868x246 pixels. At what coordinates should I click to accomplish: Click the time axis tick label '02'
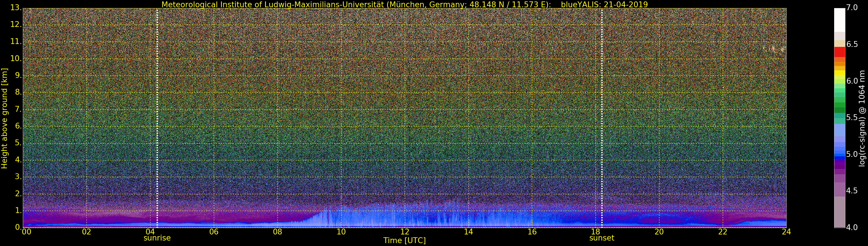point(87,232)
